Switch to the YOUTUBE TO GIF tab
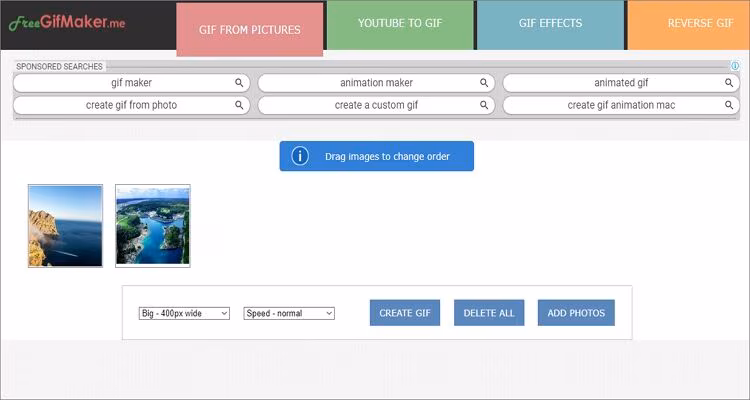This screenshot has height=400, width=750. point(400,23)
